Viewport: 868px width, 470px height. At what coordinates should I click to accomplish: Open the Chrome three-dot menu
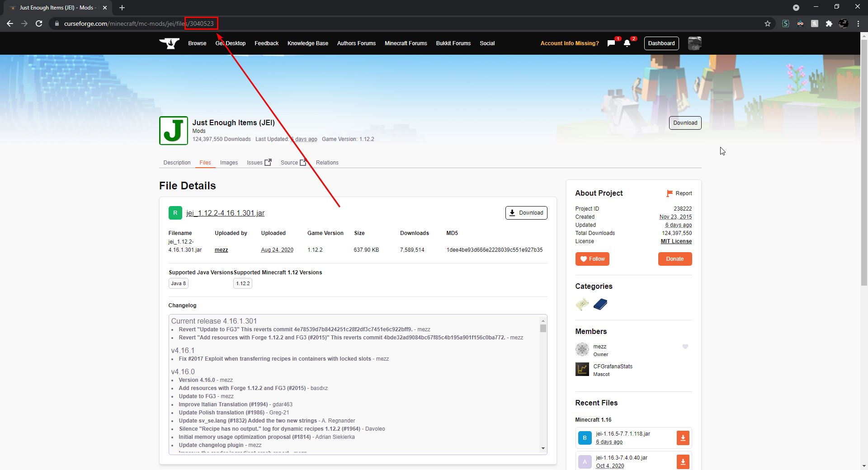click(858, 23)
